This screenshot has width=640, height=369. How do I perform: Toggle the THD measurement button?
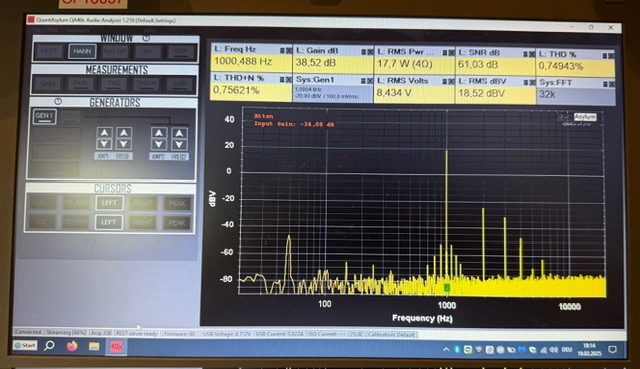(113, 84)
